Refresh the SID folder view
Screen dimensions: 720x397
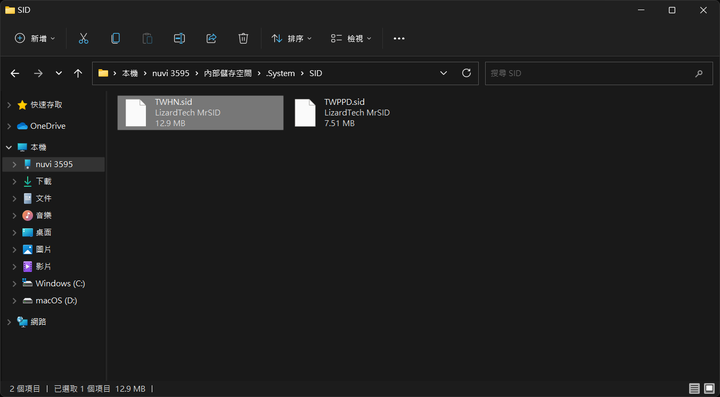pos(466,73)
